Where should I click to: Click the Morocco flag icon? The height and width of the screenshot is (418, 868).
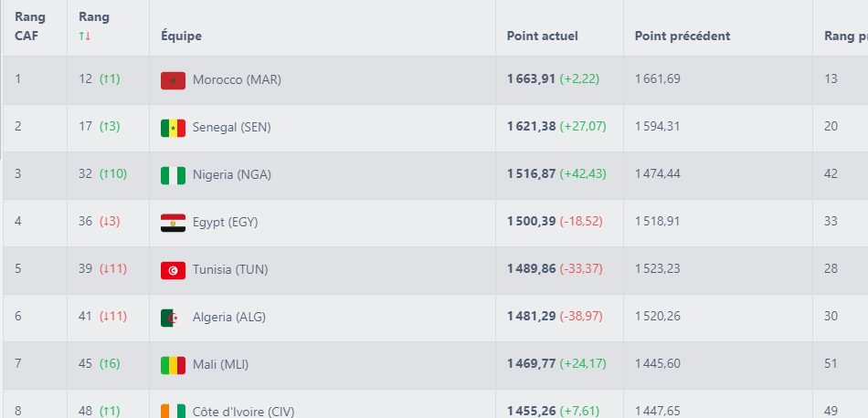pos(173,80)
